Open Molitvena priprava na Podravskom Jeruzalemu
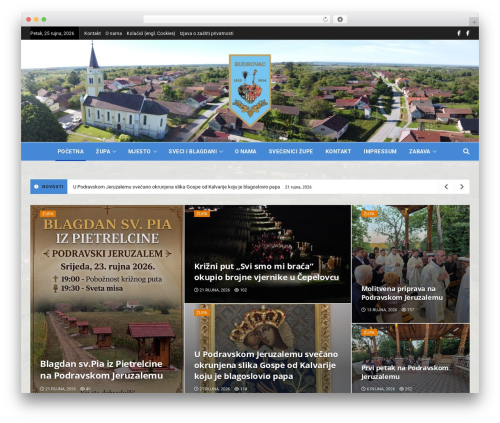The image size is (500, 423). (402, 293)
